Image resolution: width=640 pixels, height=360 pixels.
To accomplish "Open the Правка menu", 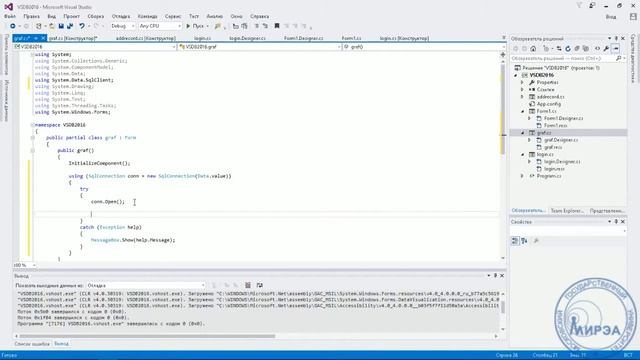I will click(31, 16).
